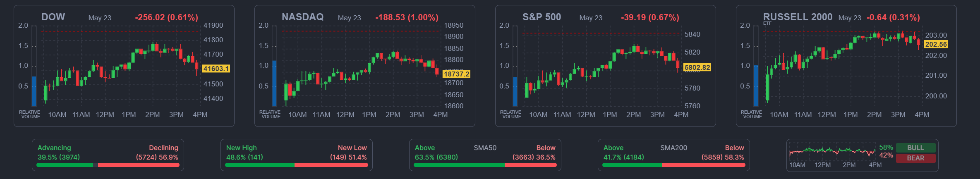Click the ETF label under RUSSELL 2000
Viewport: 980px width, 179px height.
[x=767, y=24]
